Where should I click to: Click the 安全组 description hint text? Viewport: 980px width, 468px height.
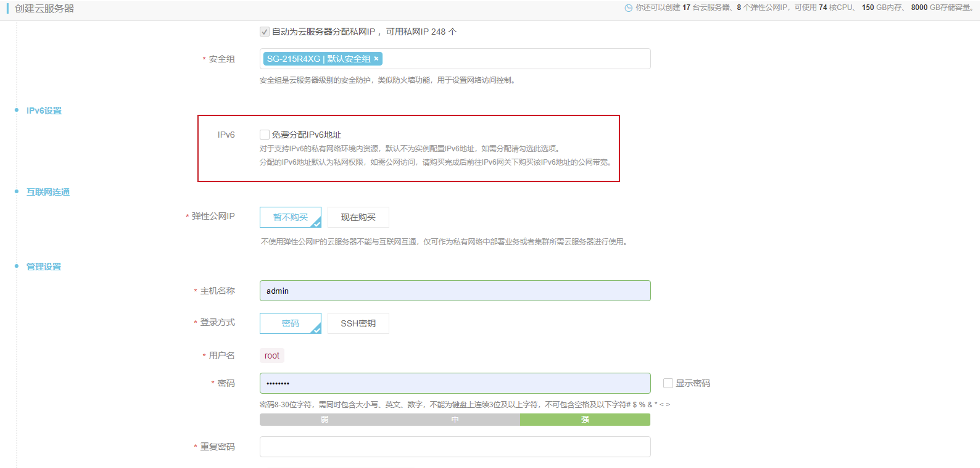[x=387, y=80]
